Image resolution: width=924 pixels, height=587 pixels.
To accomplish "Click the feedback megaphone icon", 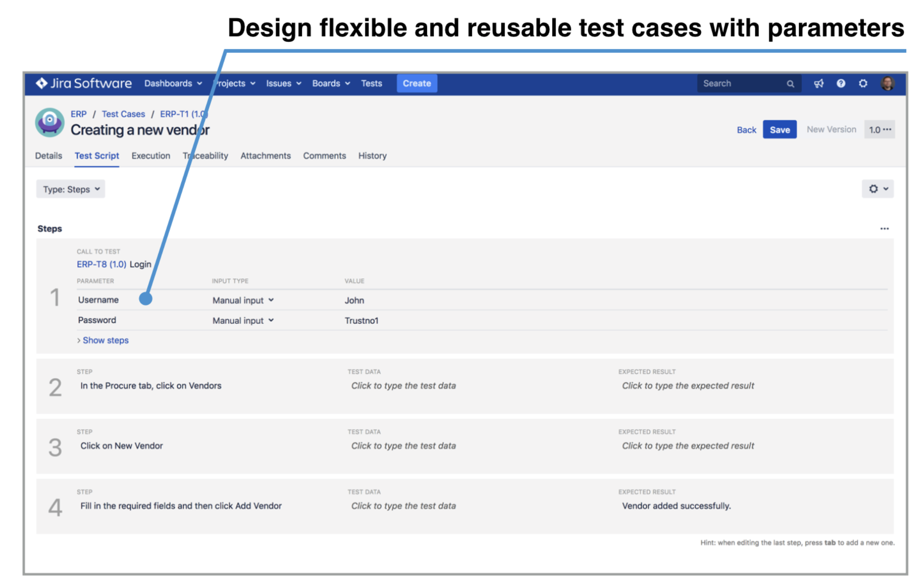I will (819, 83).
